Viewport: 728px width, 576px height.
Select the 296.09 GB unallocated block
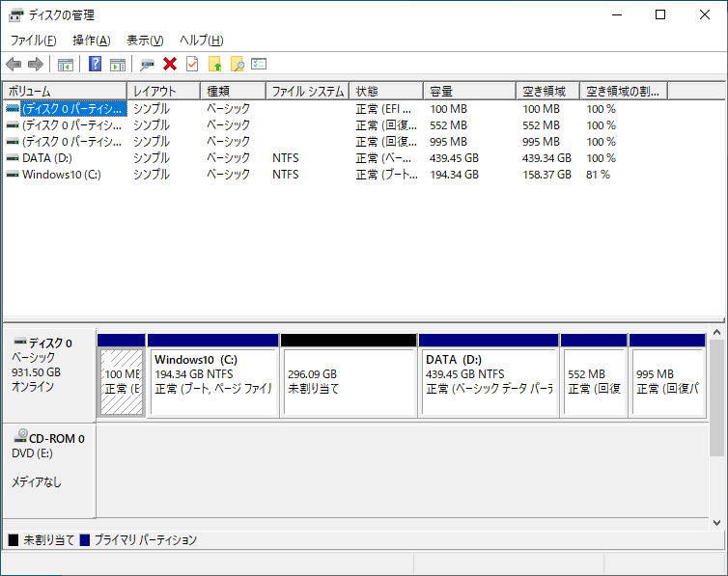click(349, 375)
